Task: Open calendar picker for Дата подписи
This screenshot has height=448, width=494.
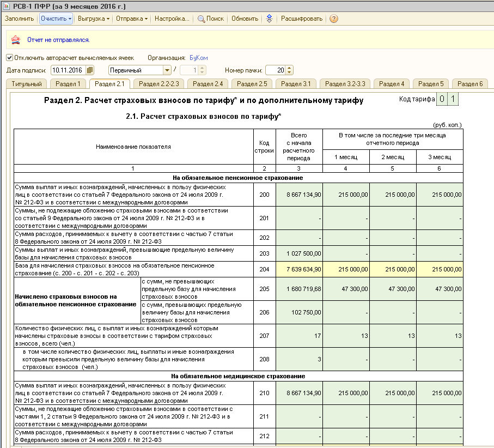Action: click(x=90, y=70)
